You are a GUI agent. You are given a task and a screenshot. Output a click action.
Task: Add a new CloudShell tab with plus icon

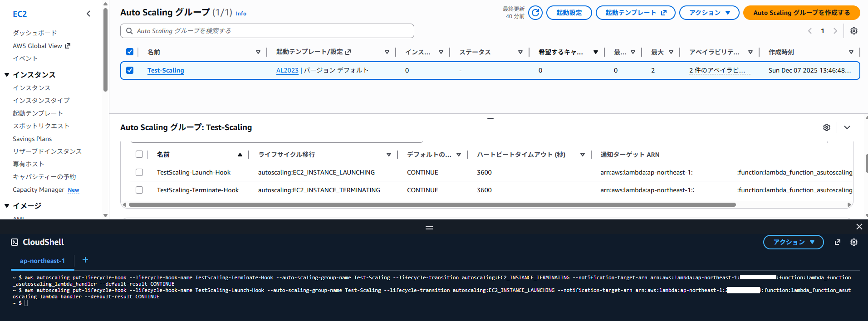click(85, 260)
